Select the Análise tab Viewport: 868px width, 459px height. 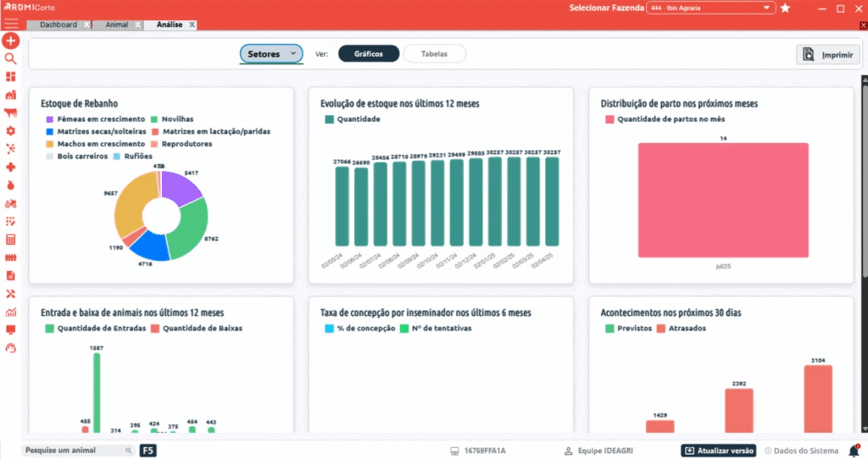[170, 25]
